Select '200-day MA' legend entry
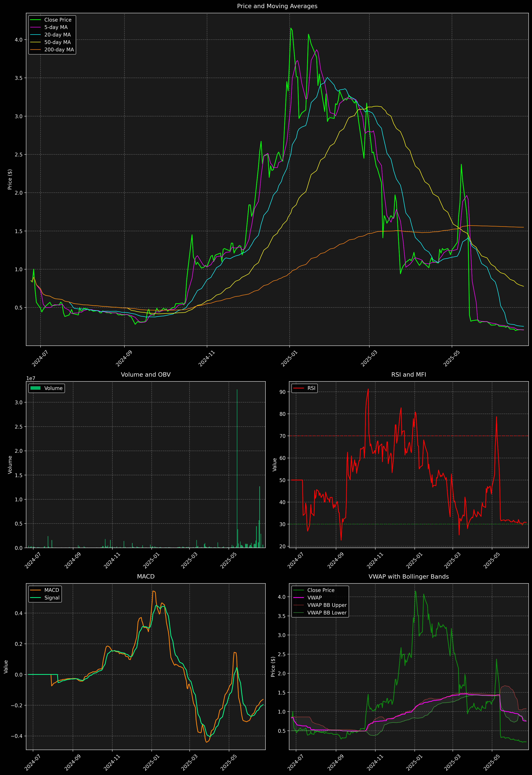Screen dimensions: 532x775 pos(59,50)
